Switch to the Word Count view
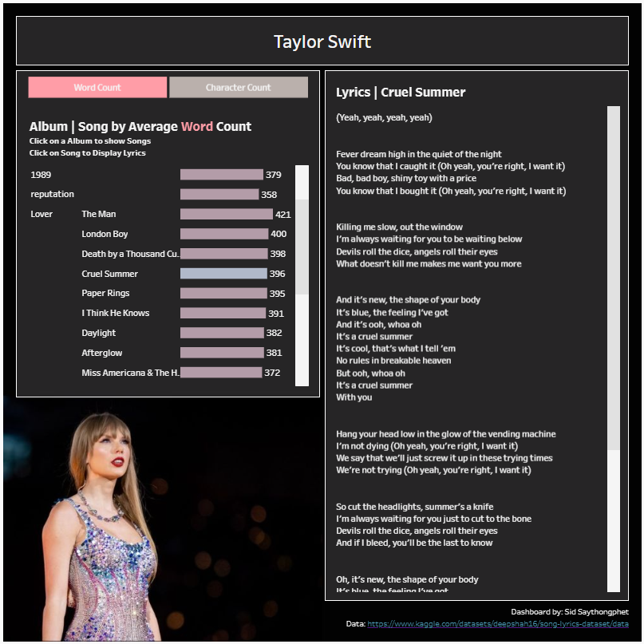The height and width of the screenshot is (644, 644). pos(97,87)
